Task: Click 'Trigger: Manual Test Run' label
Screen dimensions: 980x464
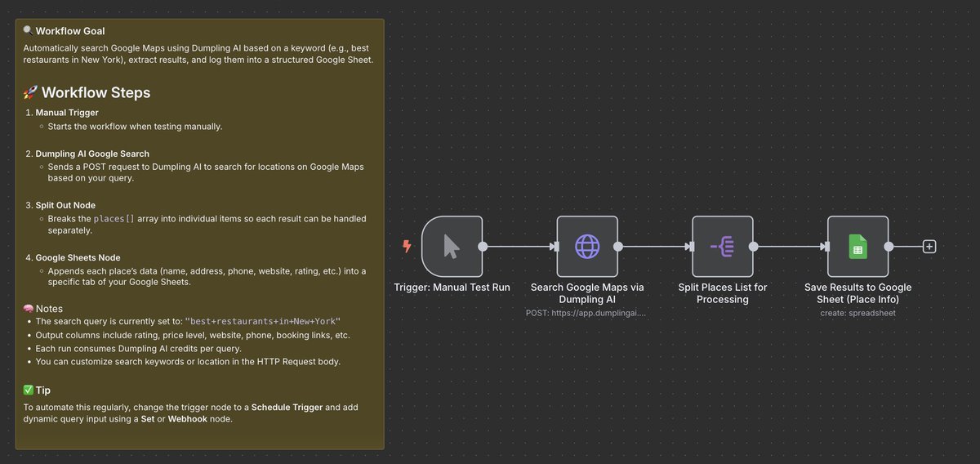Action: pos(452,288)
